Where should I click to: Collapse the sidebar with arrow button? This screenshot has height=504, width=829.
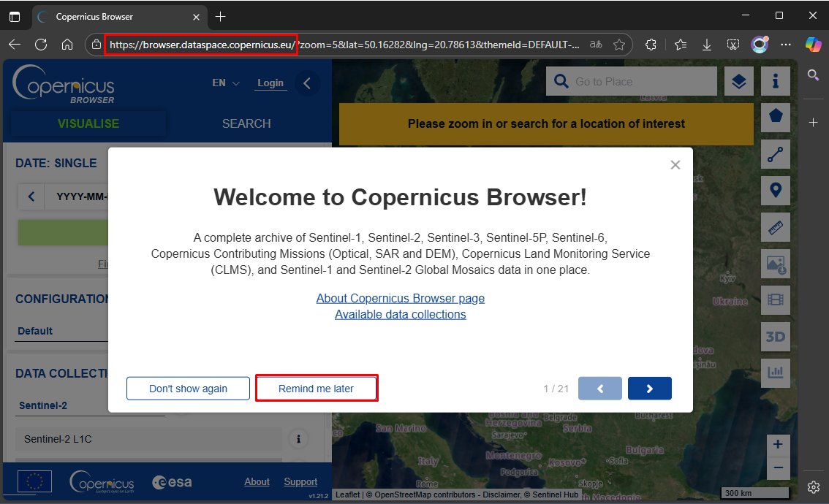tap(307, 83)
